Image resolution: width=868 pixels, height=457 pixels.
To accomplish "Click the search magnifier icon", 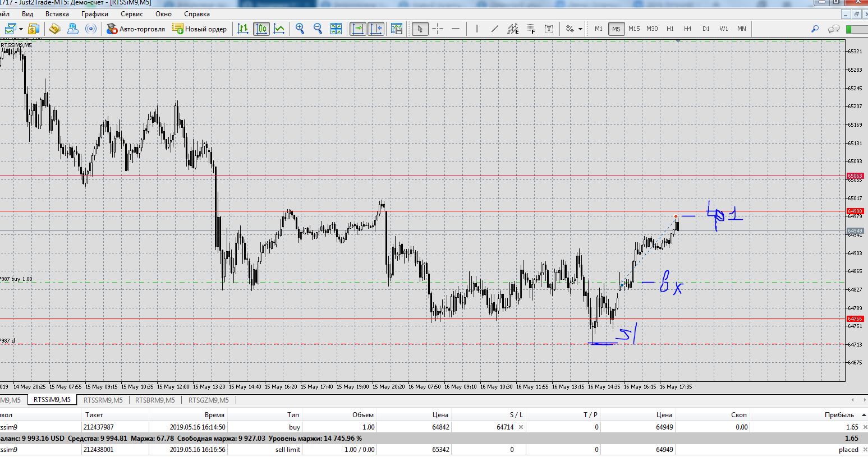I will [815, 29].
